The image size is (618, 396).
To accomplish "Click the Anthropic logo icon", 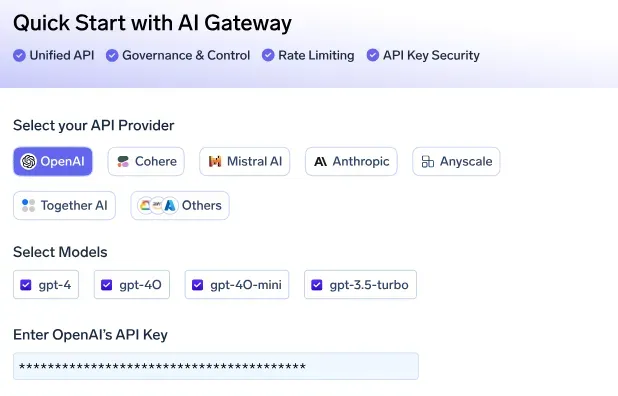I will coord(320,162).
